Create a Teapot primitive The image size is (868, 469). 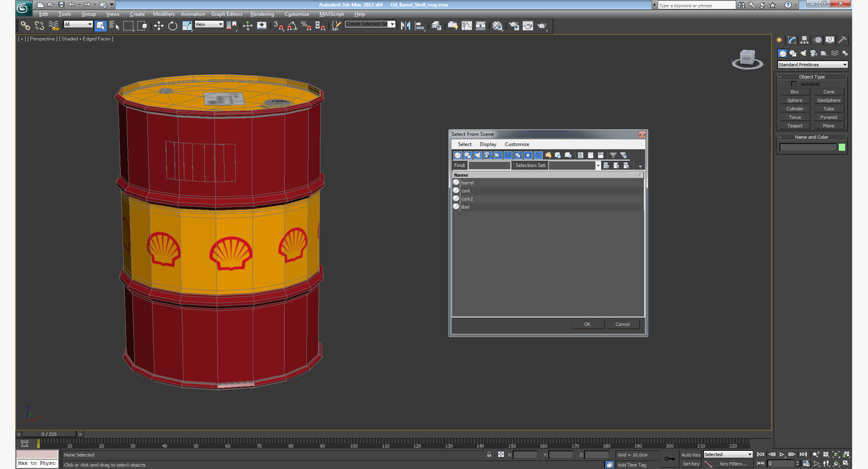tap(795, 125)
